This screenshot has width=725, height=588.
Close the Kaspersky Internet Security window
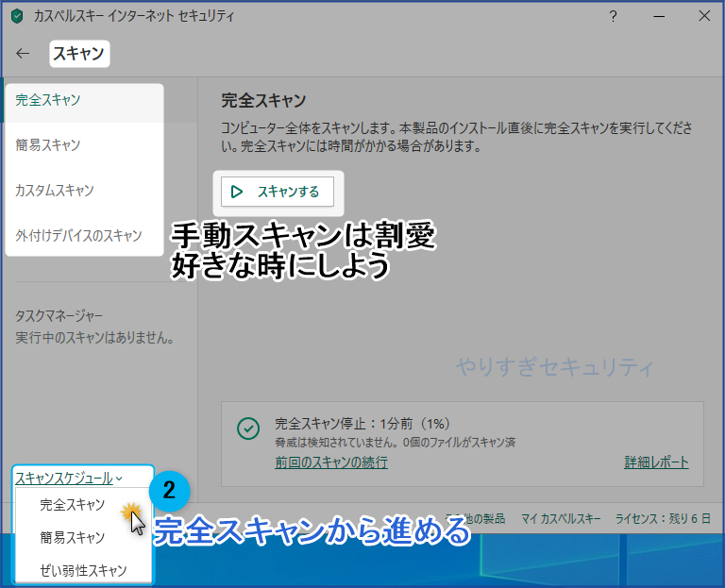coord(704,16)
